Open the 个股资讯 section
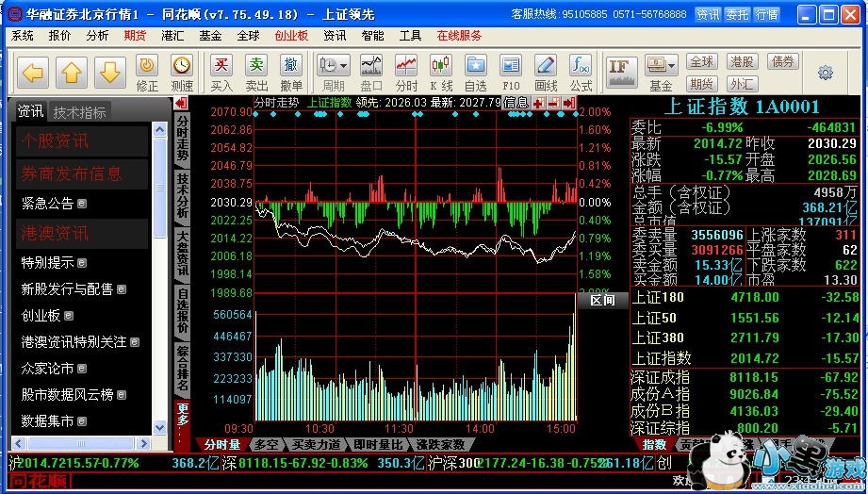This screenshot has width=868, height=494. [82, 141]
